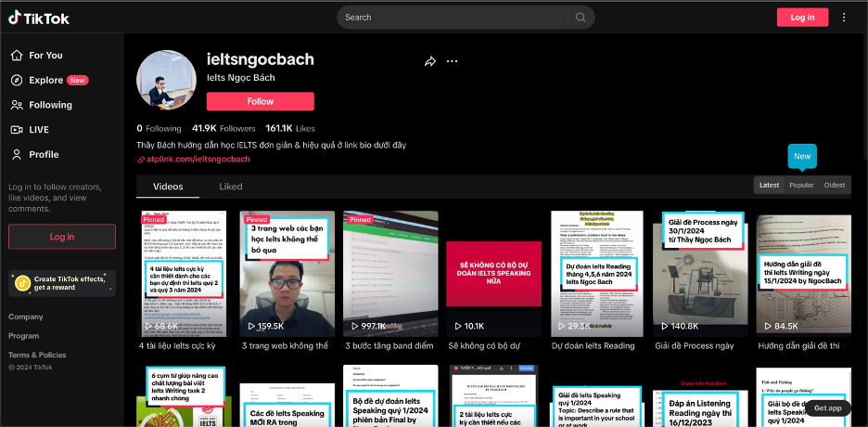Click the share arrow icon on profile
868x427 pixels.
click(x=430, y=61)
